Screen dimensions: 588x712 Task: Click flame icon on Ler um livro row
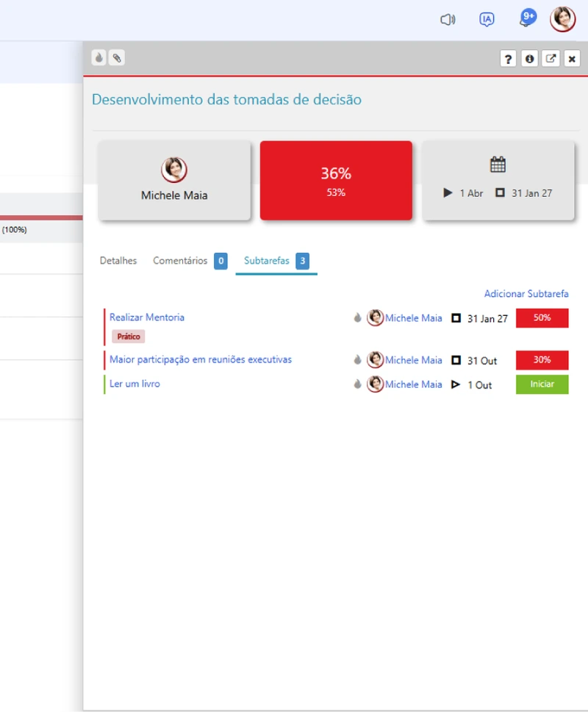[x=358, y=384]
